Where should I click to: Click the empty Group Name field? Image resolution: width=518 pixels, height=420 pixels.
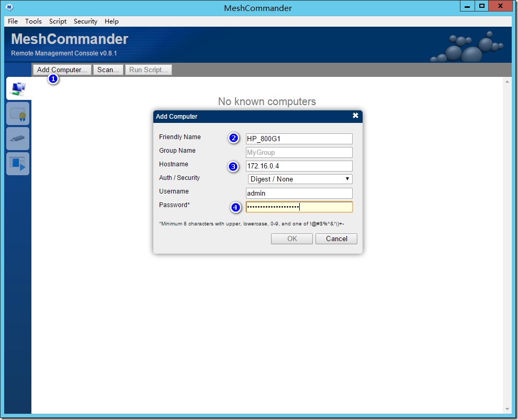(299, 152)
